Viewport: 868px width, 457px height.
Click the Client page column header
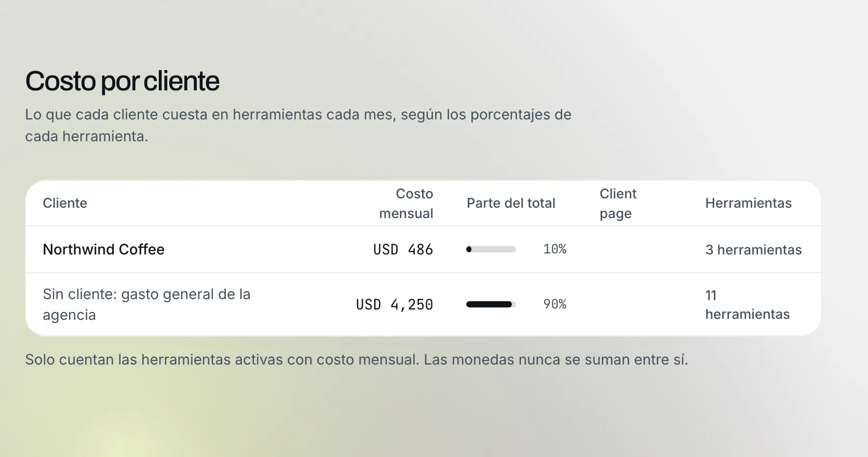(618, 204)
